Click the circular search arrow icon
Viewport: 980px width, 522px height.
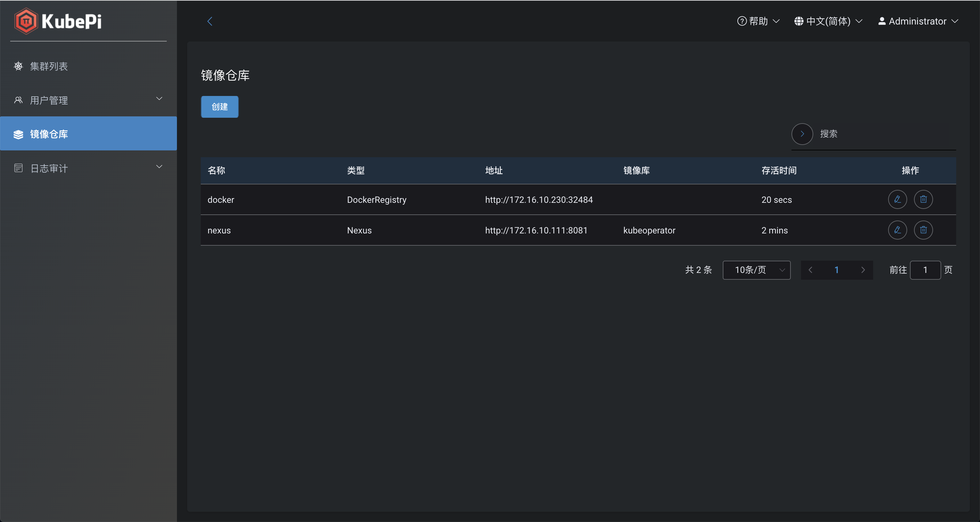pyautogui.click(x=802, y=134)
